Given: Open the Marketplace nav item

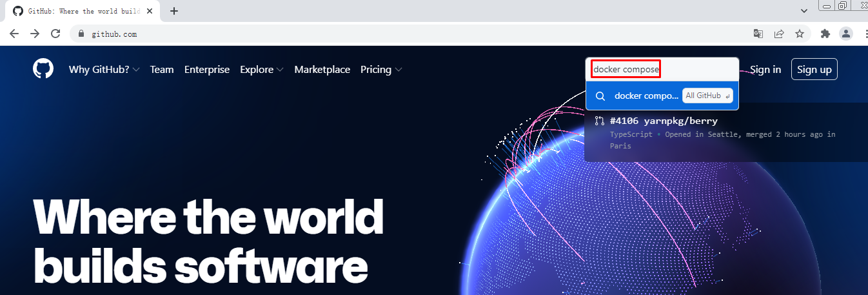Looking at the screenshot, I should click(322, 70).
